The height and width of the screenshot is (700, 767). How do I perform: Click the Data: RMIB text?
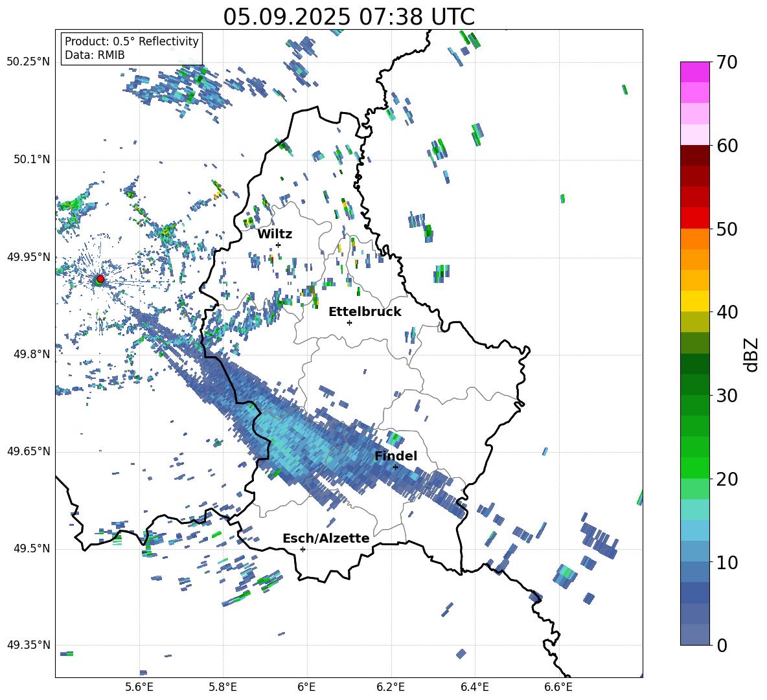(x=95, y=55)
